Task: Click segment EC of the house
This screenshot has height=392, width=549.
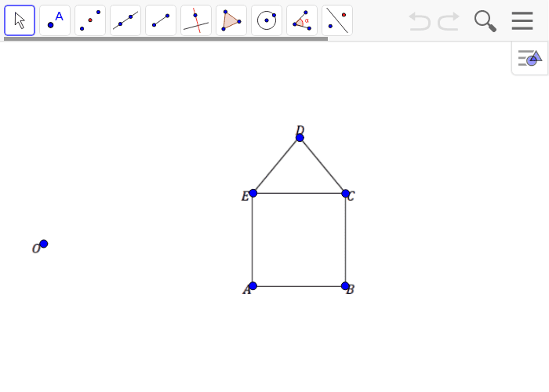Action: [299, 193]
